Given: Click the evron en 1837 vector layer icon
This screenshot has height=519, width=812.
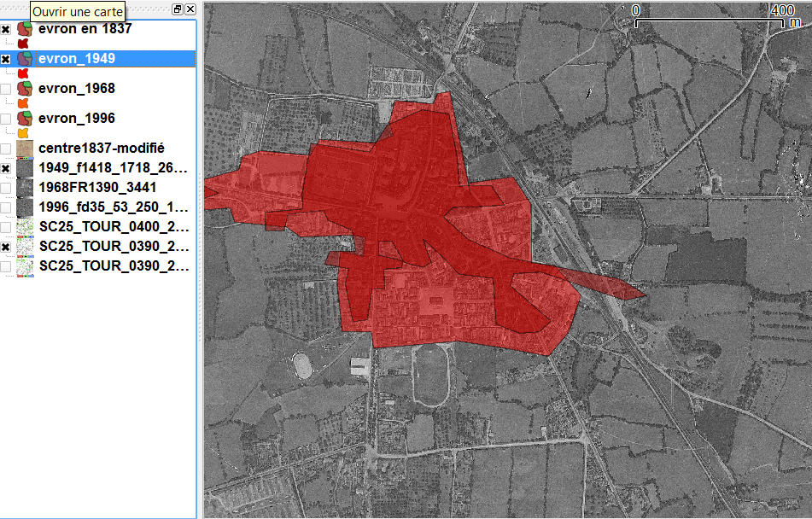Looking at the screenshot, I should pos(25,28).
